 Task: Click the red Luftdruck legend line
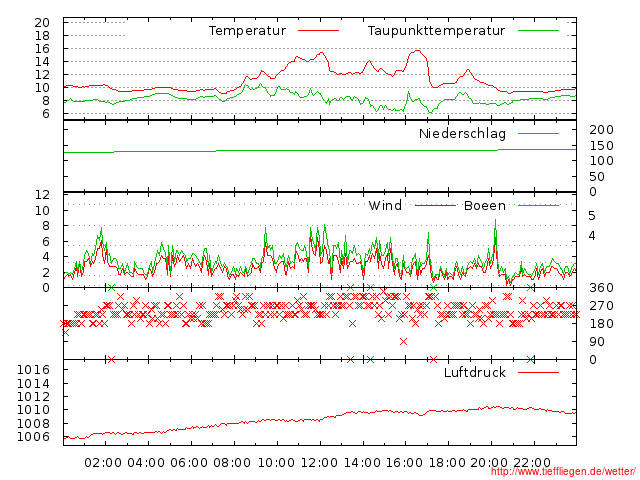[538, 372]
